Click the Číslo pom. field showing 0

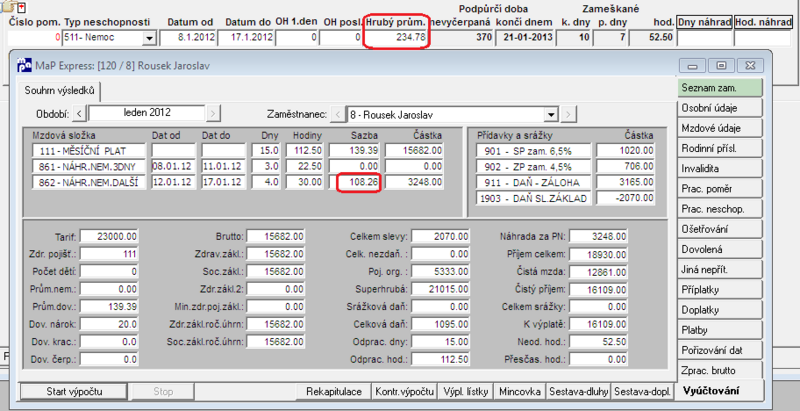point(34,38)
